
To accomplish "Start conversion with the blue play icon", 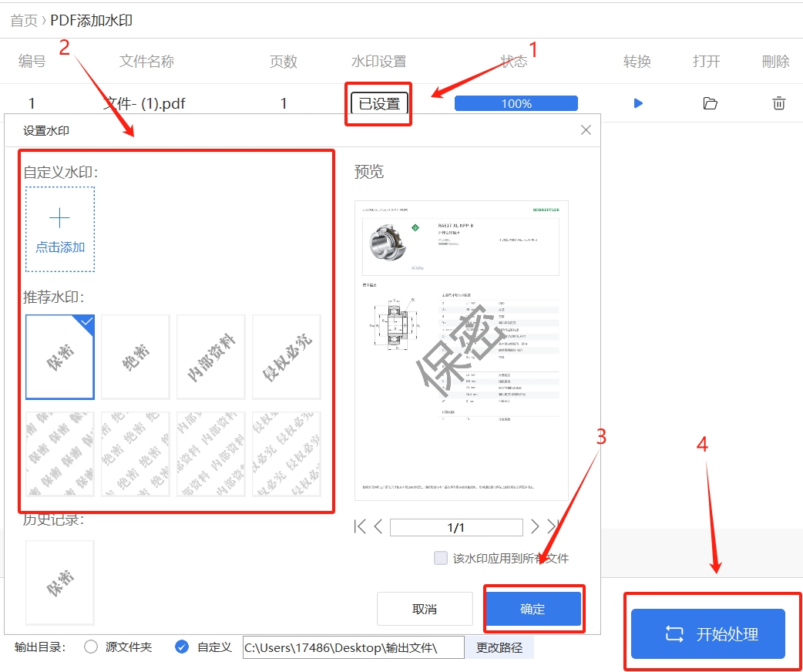I will tap(638, 102).
